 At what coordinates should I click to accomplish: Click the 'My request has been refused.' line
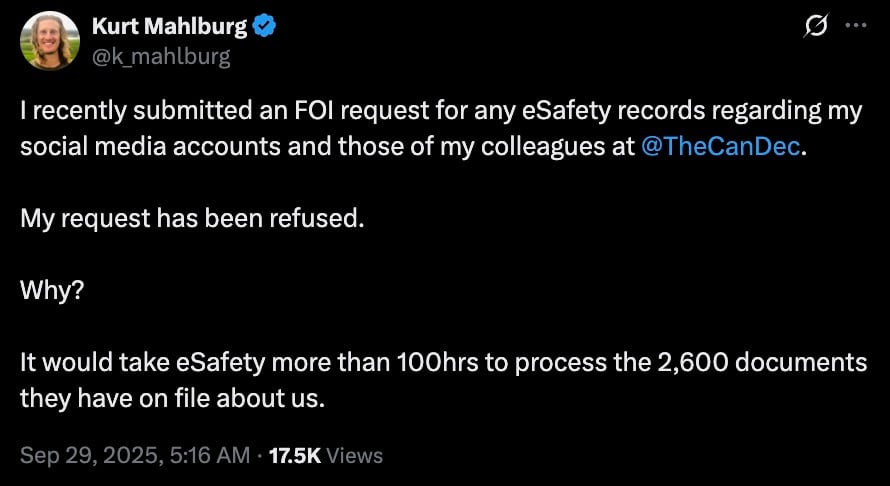191,217
